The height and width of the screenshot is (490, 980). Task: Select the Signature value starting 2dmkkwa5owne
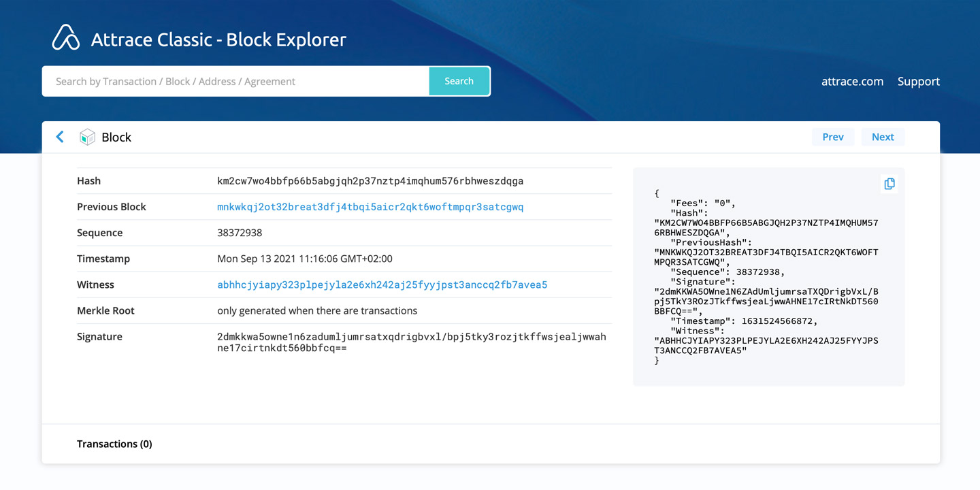tap(412, 342)
